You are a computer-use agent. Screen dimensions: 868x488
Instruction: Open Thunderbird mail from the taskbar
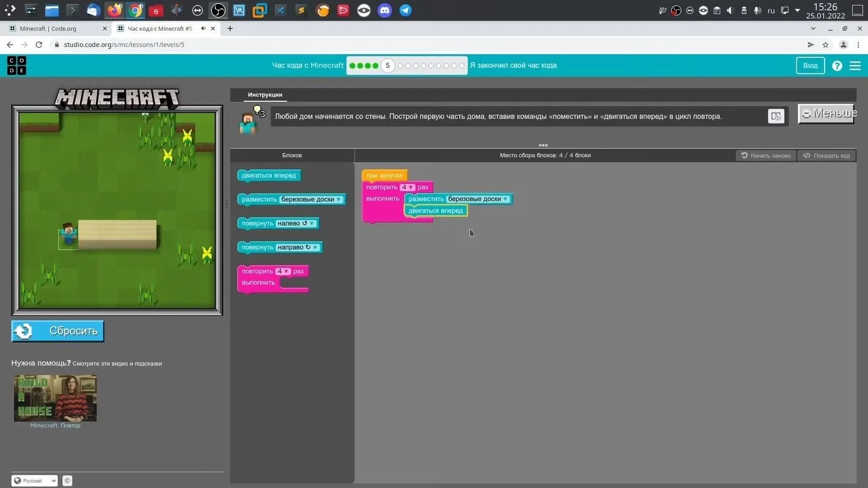coord(93,10)
